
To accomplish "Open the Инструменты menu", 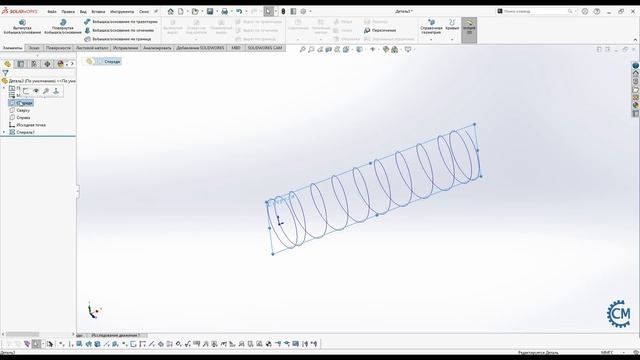I will point(122,11).
